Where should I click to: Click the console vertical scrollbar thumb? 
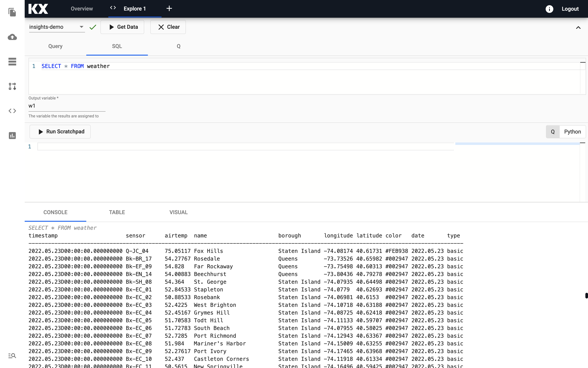[586, 296]
